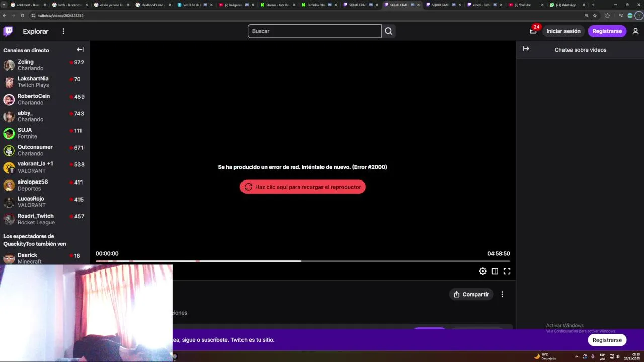Viewport: 644px width, 362px height.
Task: Enter fullscreen in the video player
Action: tap(507, 271)
